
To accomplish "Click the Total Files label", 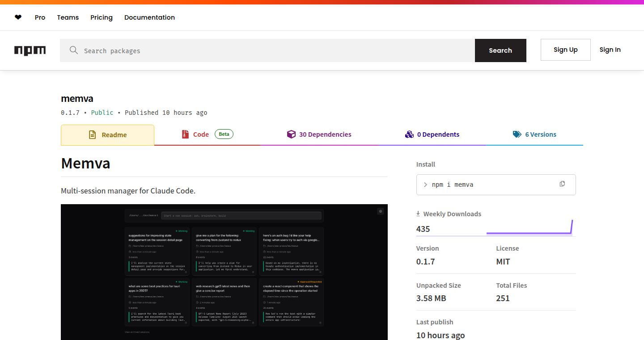I will click(x=512, y=285).
